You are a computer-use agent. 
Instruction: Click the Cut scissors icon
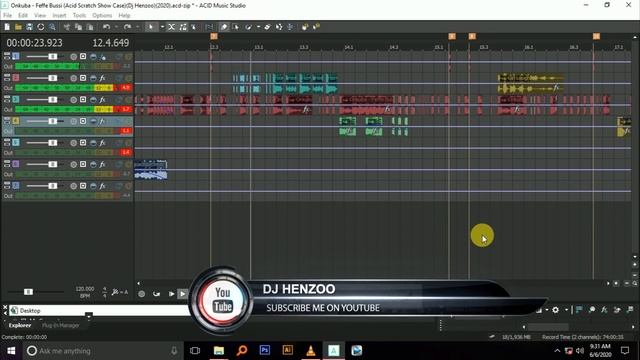[67, 27]
